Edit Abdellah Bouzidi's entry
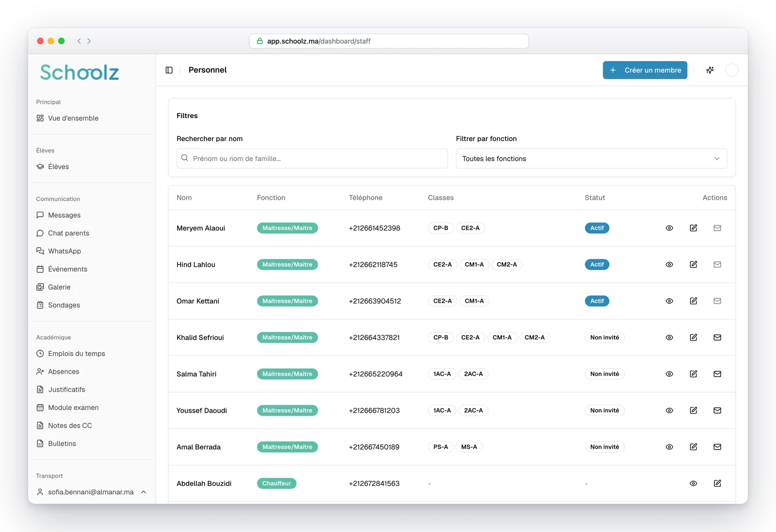Image resolution: width=776 pixels, height=532 pixels. (x=717, y=483)
